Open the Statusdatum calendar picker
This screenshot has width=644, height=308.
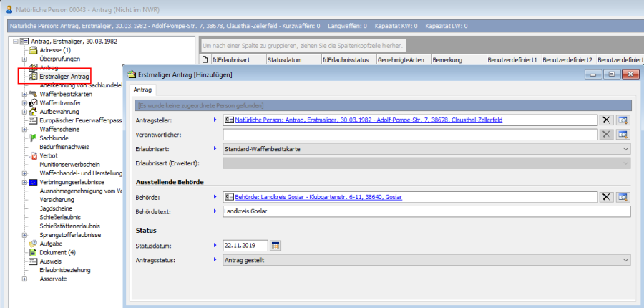tap(275, 246)
